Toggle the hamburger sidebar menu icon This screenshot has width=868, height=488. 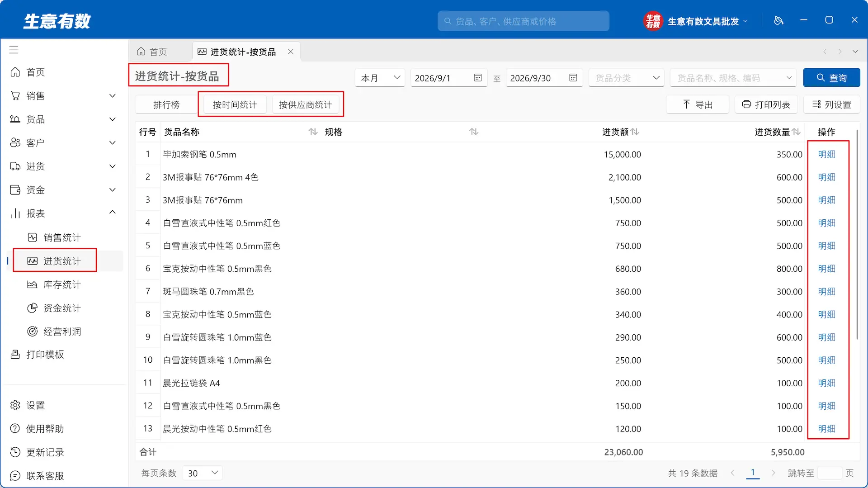point(14,50)
